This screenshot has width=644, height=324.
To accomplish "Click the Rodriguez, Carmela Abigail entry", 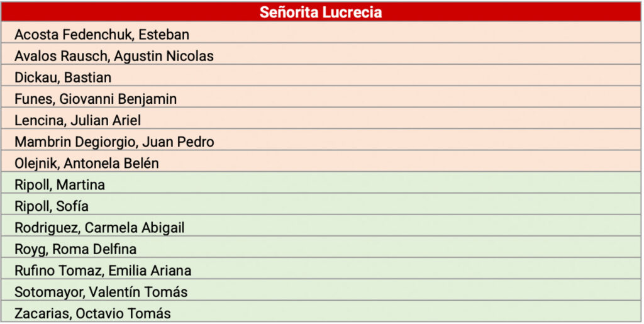I will point(99,228).
